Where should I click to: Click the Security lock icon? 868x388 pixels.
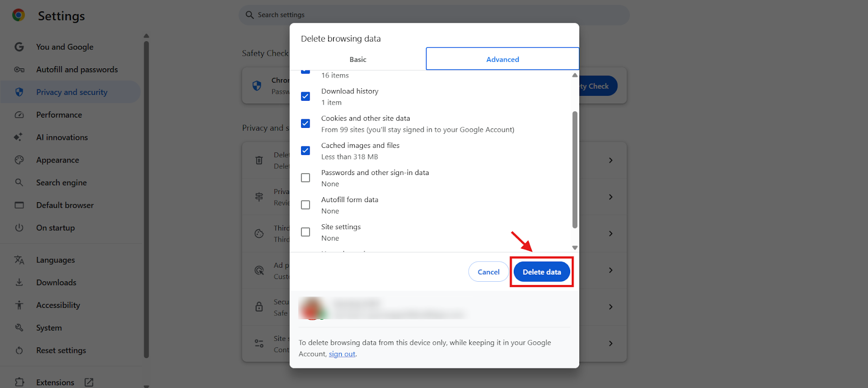[259, 307]
